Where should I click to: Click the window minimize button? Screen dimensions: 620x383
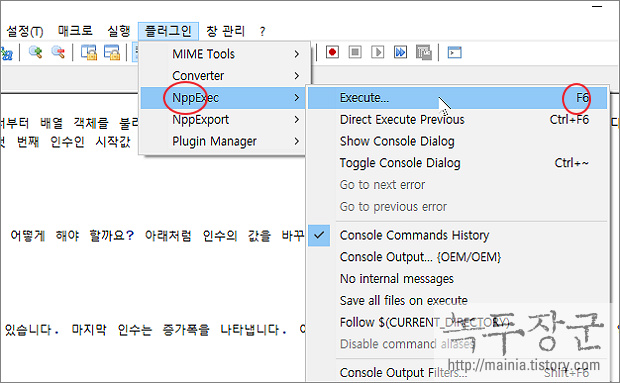(597, 6)
